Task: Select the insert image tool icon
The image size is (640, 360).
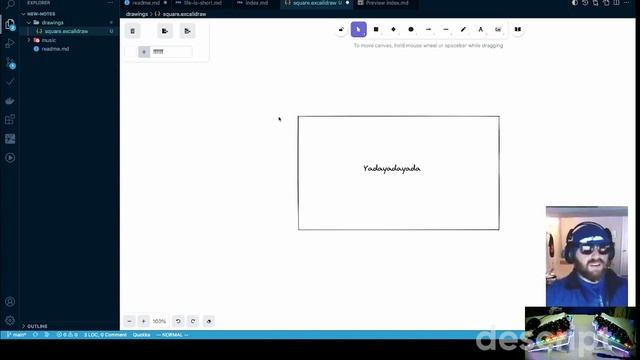Action: [498, 29]
